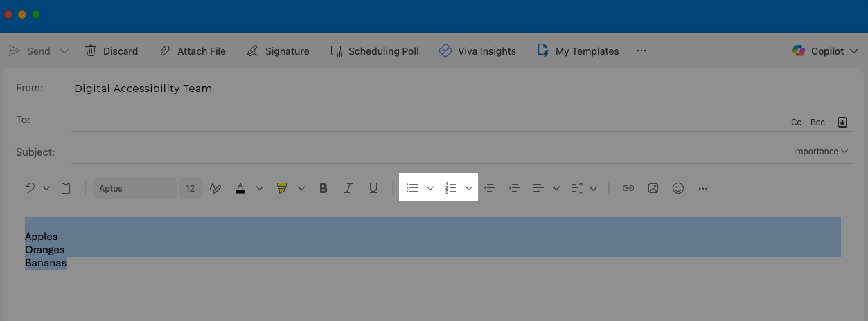Open the Importance dropdown
Image resolution: width=868 pixels, height=321 pixels.
821,152
